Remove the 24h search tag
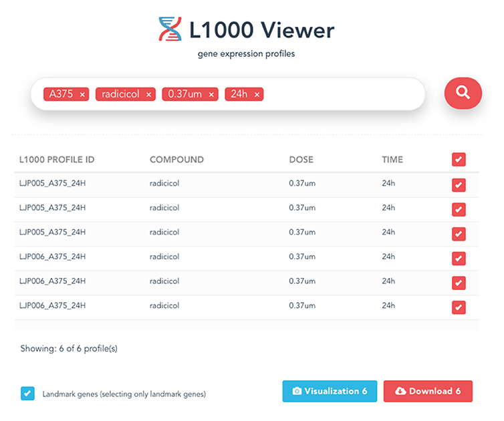The width and height of the screenshot is (504, 421). pyautogui.click(x=257, y=94)
